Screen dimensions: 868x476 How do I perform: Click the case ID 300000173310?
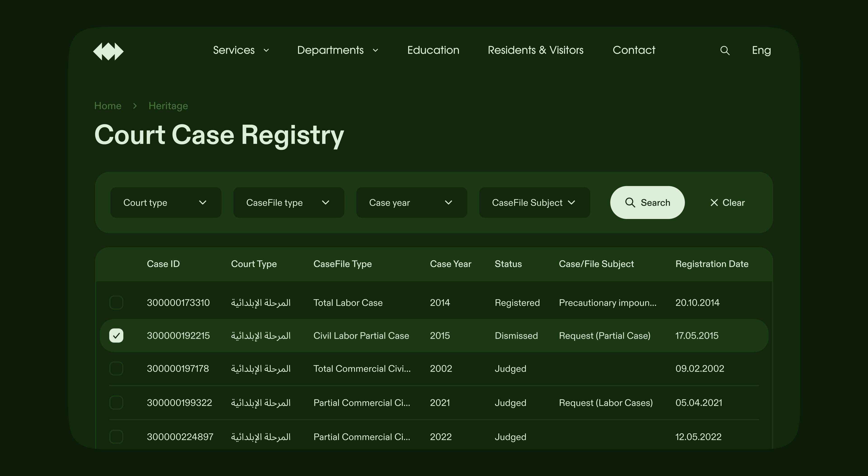[x=178, y=302]
